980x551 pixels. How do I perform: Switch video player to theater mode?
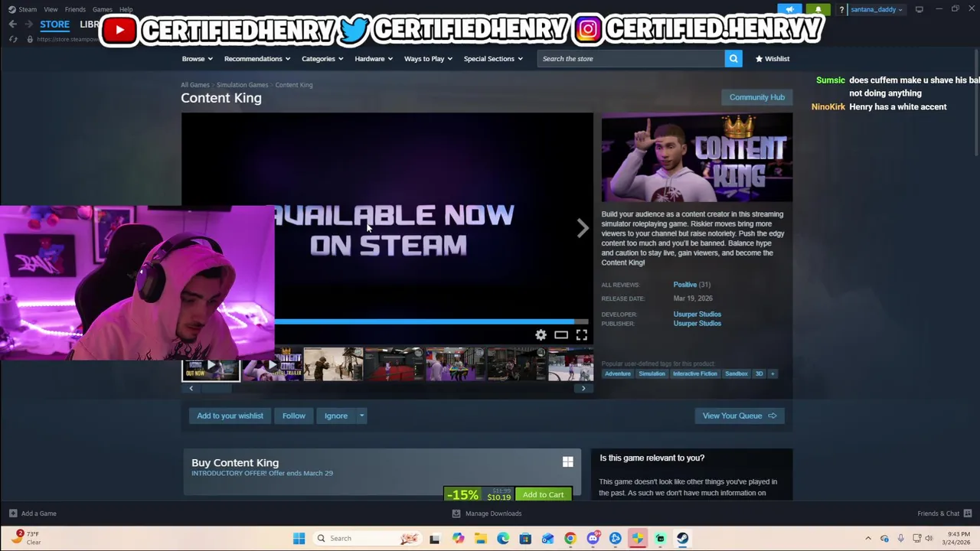[561, 335]
